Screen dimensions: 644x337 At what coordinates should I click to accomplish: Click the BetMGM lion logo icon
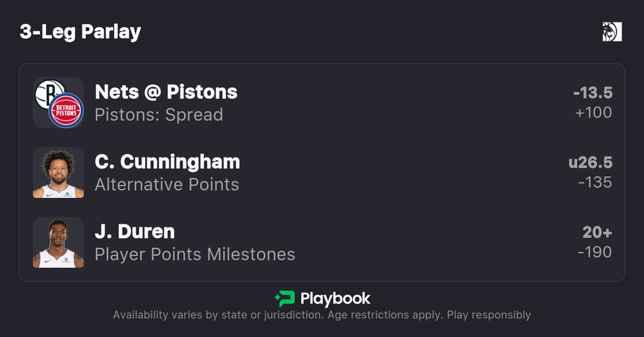[612, 32]
